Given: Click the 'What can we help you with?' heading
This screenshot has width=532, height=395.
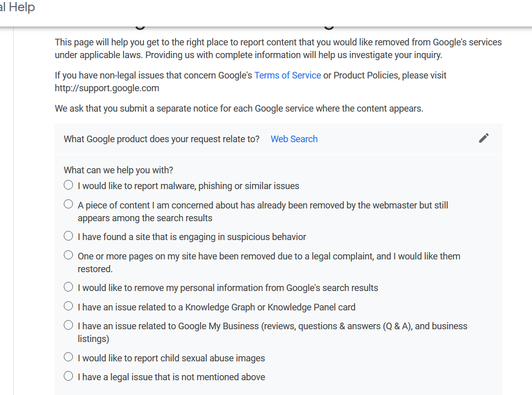Looking at the screenshot, I should (118, 170).
